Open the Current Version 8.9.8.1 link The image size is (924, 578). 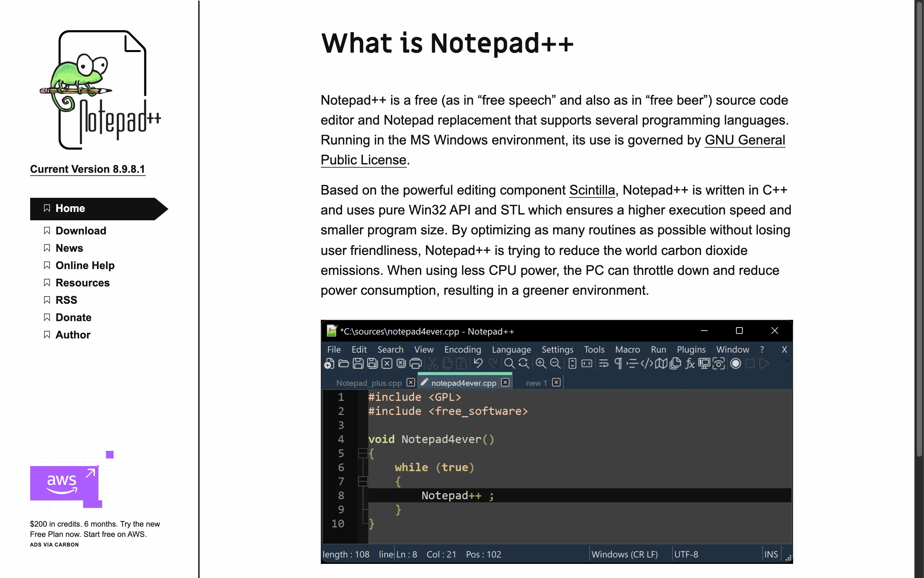[88, 169]
